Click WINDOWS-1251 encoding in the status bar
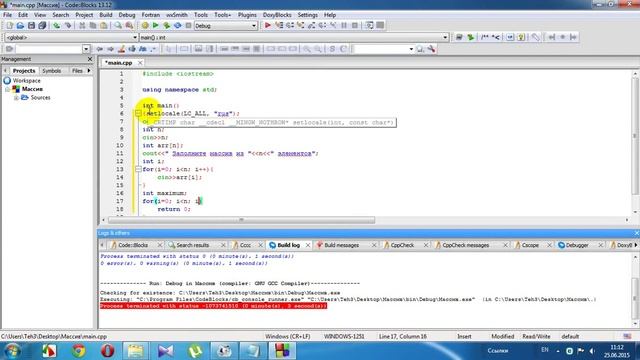Viewport: 640px width, 360px height. [344, 337]
